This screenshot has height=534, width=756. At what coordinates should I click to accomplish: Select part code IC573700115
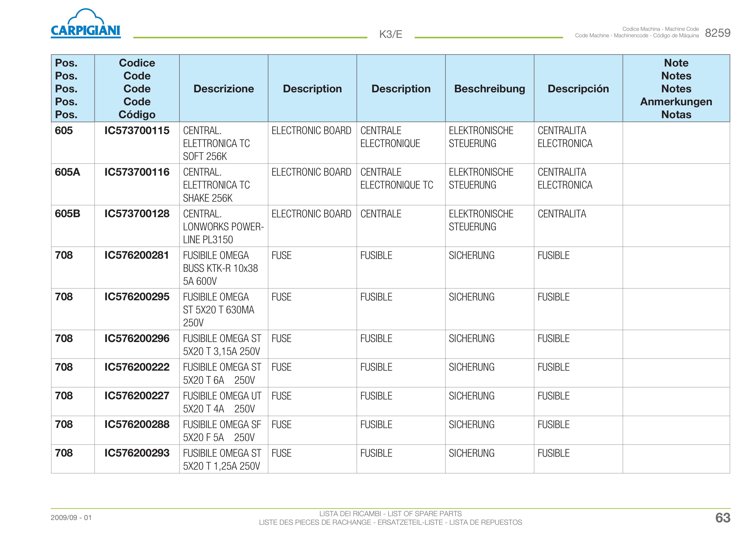[x=137, y=131]
